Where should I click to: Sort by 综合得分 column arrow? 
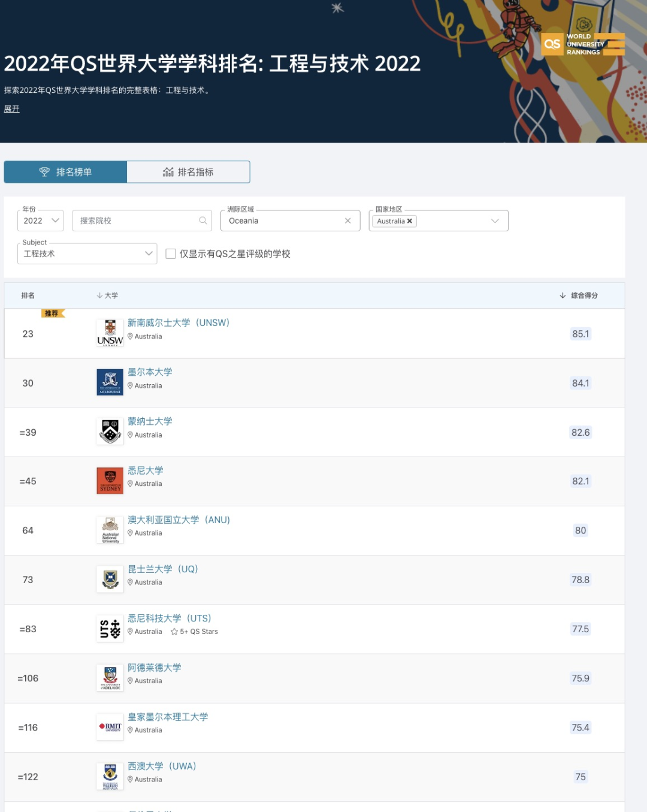[x=563, y=295]
